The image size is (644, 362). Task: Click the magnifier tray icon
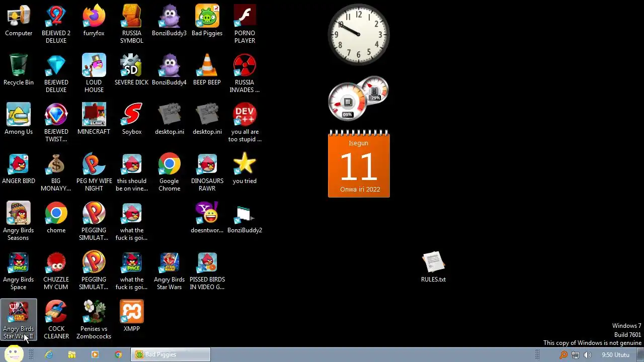pyautogui.click(x=563, y=355)
